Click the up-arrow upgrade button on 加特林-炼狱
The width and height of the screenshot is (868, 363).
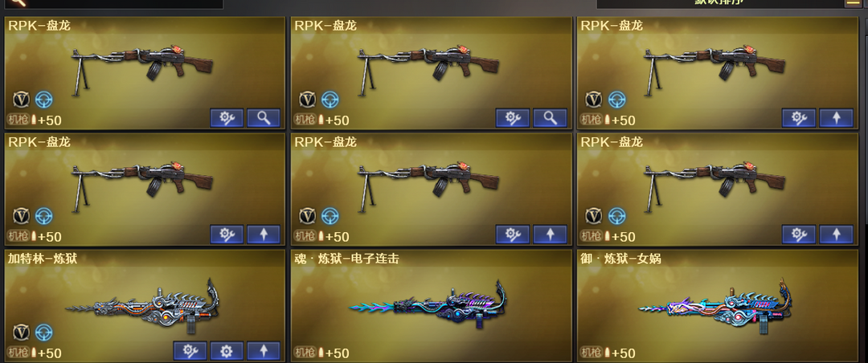264,351
